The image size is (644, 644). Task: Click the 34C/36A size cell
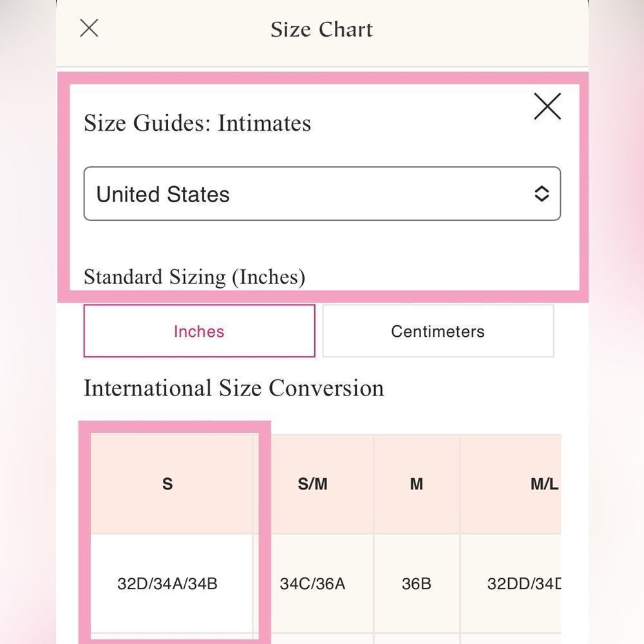(x=313, y=583)
